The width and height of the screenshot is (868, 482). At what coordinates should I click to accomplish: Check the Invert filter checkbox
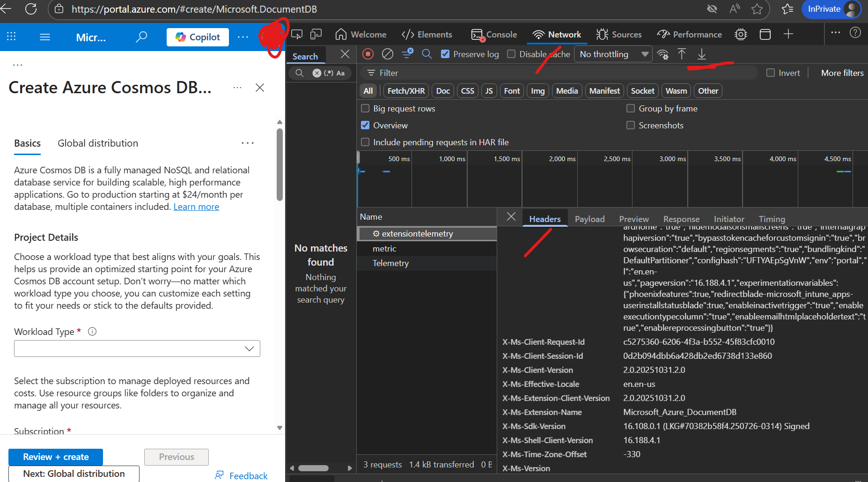pos(771,73)
